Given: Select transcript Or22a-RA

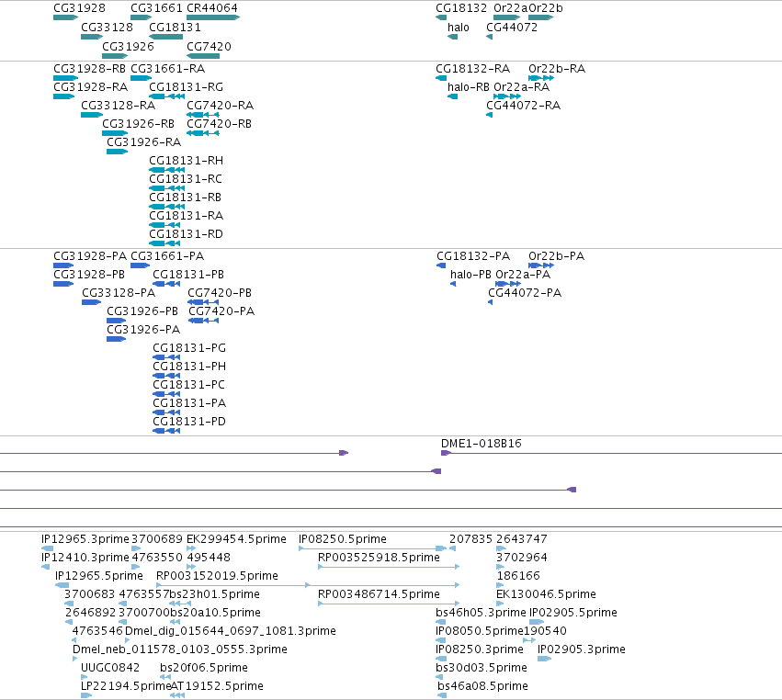Looking at the screenshot, I should [522, 86].
